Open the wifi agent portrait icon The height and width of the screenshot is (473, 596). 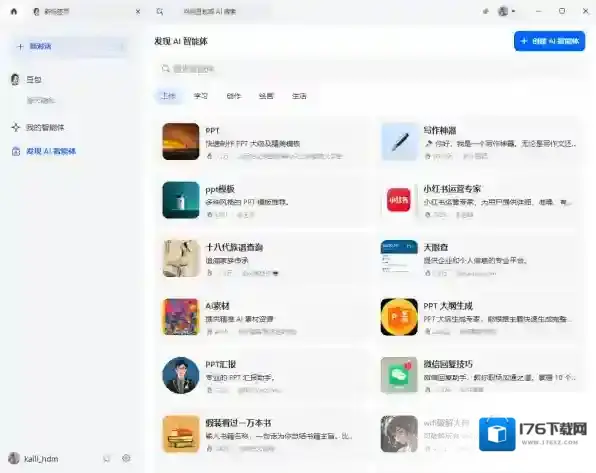399,434
